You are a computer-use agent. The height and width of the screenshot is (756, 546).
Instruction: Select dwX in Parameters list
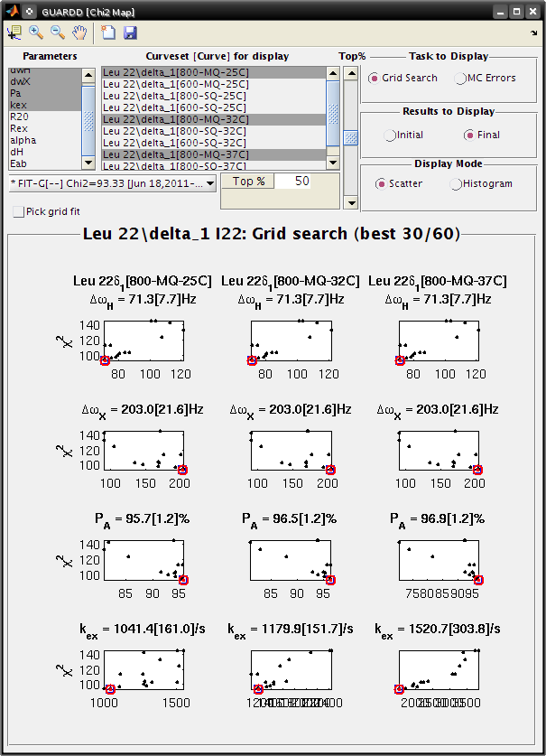pos(45,81)
